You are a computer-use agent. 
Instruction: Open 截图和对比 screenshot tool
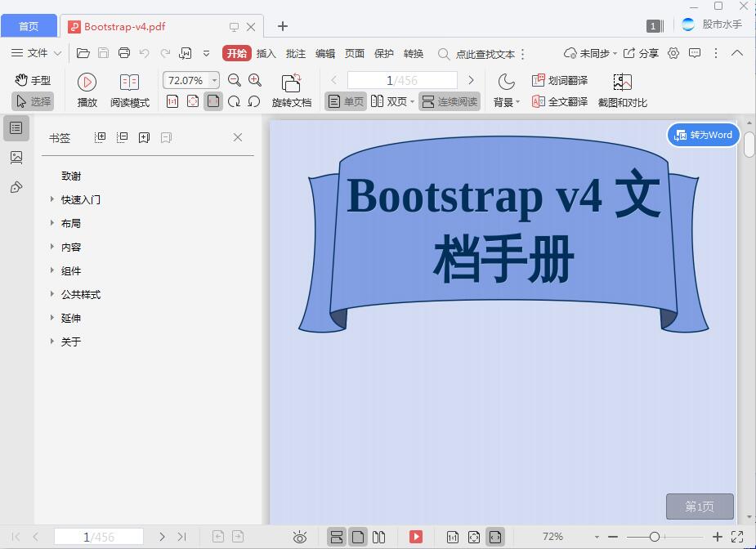pos(623,91)
